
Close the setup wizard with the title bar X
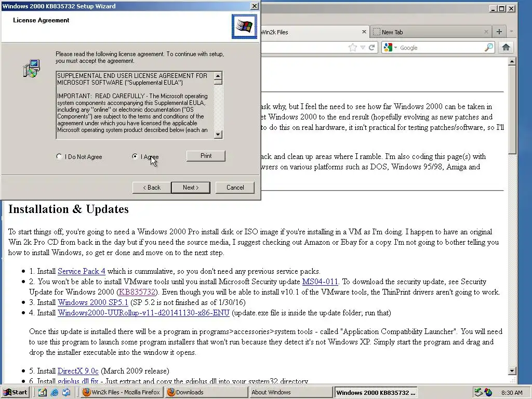[254, 6]
